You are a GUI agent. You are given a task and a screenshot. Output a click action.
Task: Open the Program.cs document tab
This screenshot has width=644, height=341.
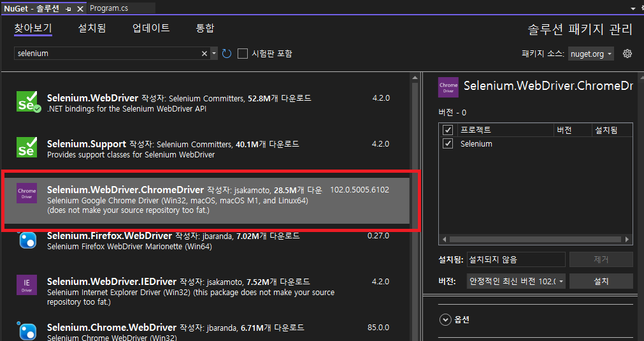(x=109, y=8)
